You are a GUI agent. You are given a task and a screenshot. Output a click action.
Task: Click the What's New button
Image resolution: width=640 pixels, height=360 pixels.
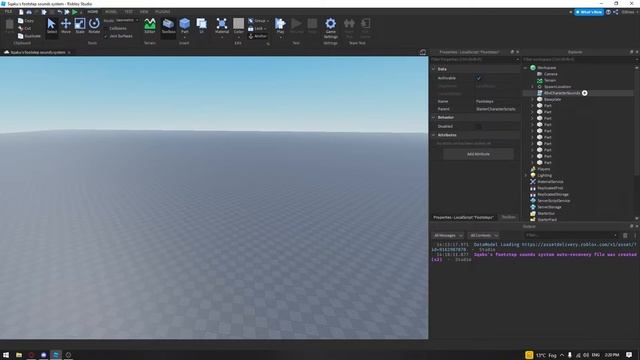coord(589,12)
